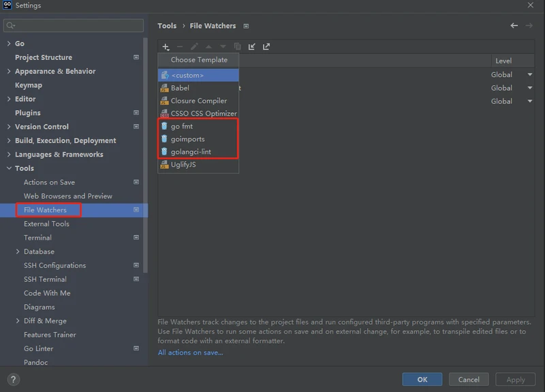This screenshot has width=545, height=392.
Task: Click the export watchers icon
Action: pyautogui.click(x=266, y=46)
